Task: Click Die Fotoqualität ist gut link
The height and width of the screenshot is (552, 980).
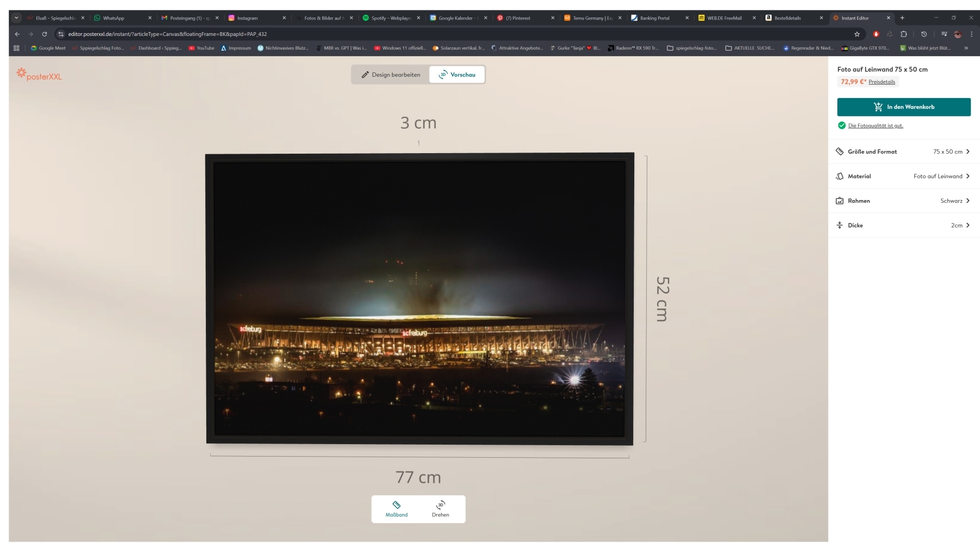Action: [875, 126]
